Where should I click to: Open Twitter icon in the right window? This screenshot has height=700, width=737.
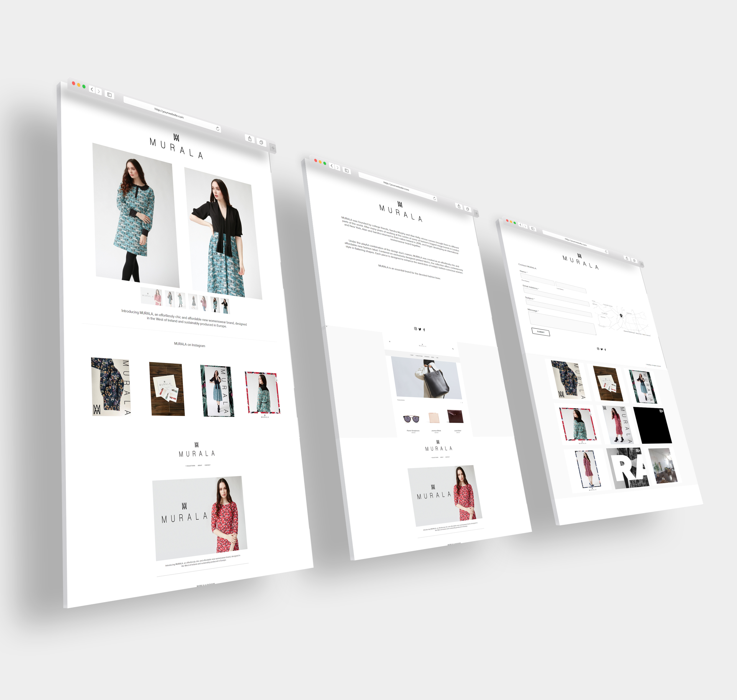click(x=602, y=349)
